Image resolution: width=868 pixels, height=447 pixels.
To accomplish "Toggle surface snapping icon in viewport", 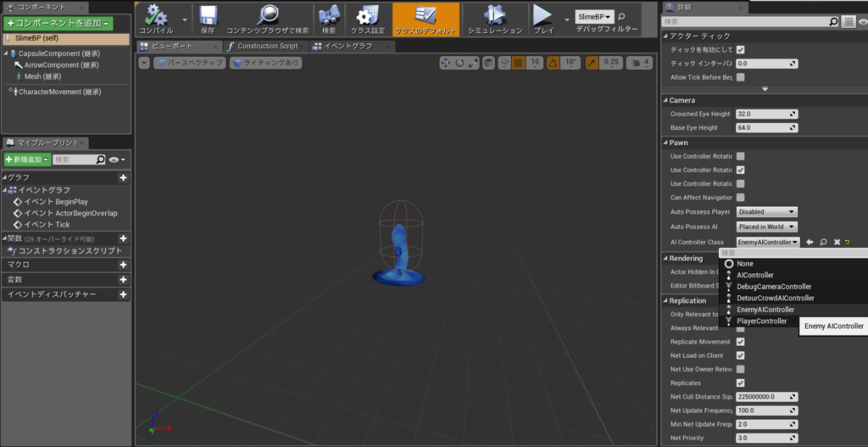I will [x=504, y=63].
